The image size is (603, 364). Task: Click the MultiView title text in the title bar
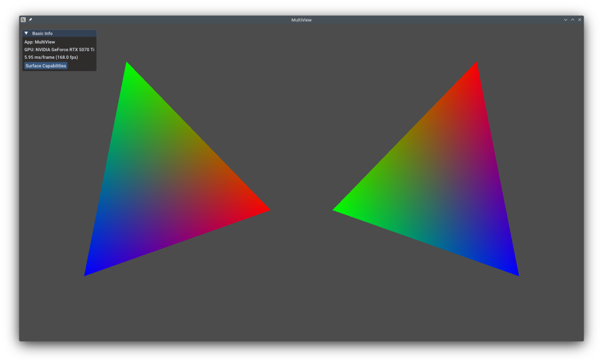[301, 19]
